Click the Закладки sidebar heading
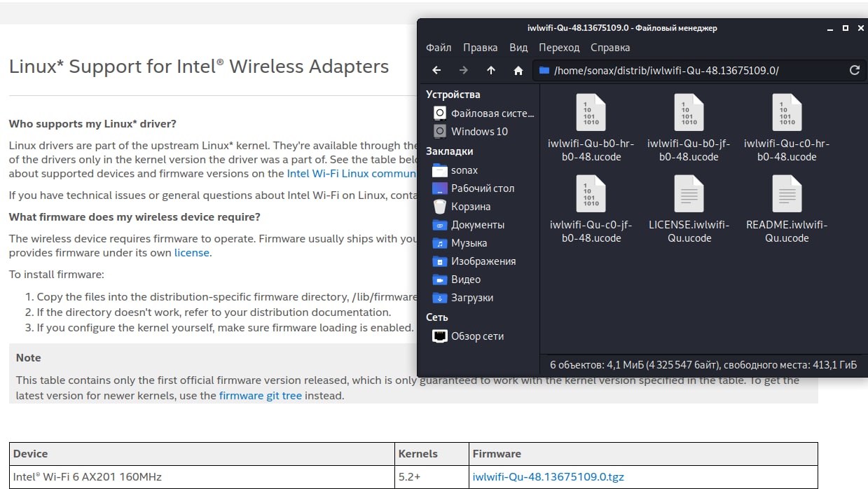The height and width of the screenshot is (489, 868). tap(450, 151)
